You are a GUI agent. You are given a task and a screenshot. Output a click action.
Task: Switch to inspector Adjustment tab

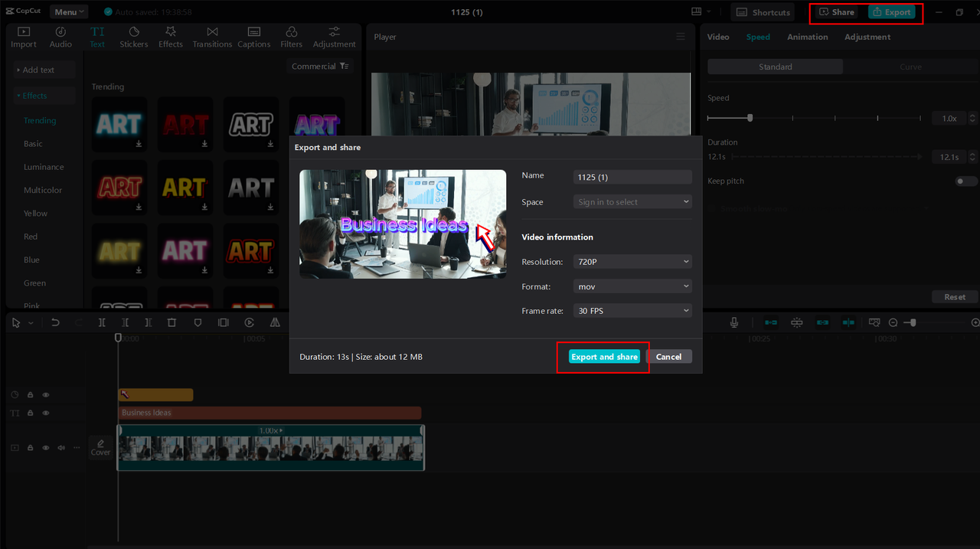867,37
